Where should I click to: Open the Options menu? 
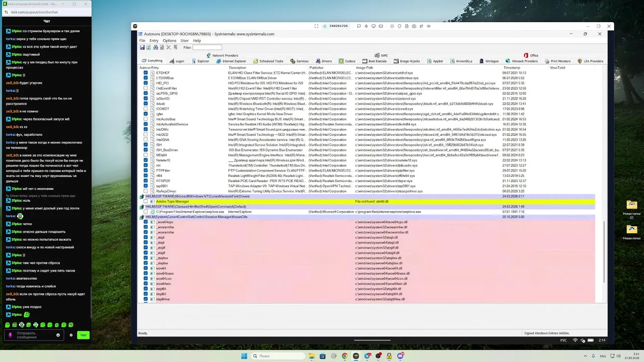coord(170,41)
